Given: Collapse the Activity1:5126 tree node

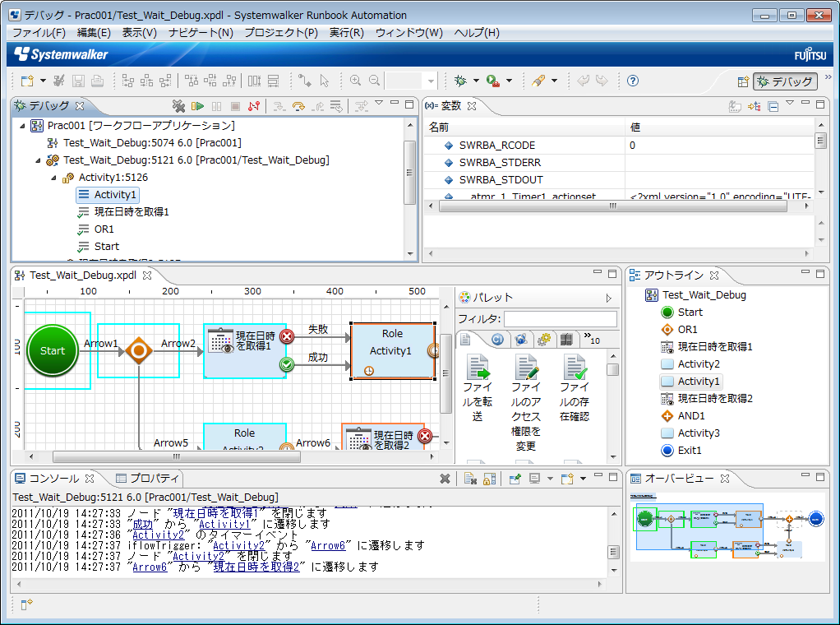Looking at the screenshot, I should click(x=53, y=178).
